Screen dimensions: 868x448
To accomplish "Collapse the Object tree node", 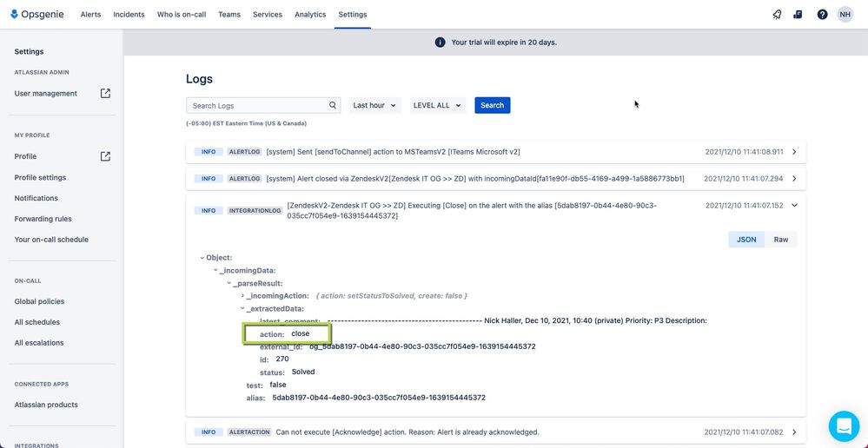I will point(202,258).
